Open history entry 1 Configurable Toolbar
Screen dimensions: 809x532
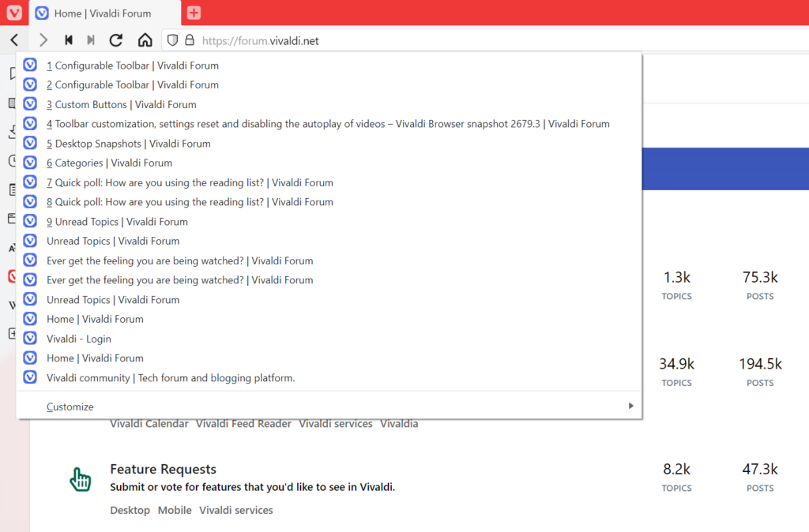point(329,66)
